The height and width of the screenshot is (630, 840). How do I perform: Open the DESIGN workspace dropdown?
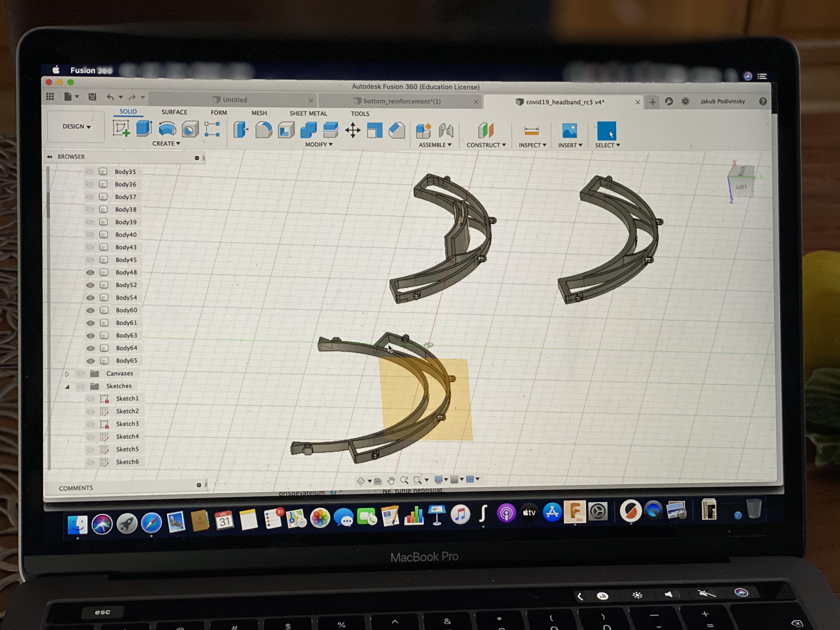(76, 126)
